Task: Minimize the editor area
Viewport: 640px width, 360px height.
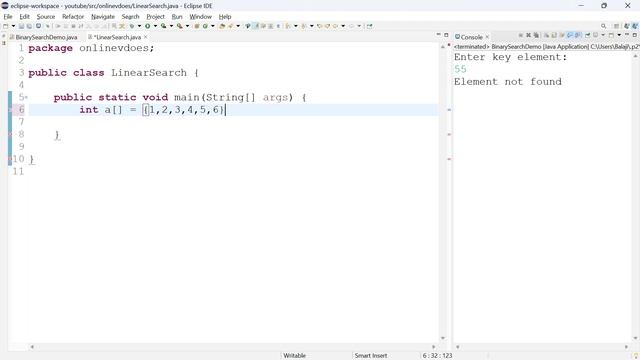Action: coord(438,35)
